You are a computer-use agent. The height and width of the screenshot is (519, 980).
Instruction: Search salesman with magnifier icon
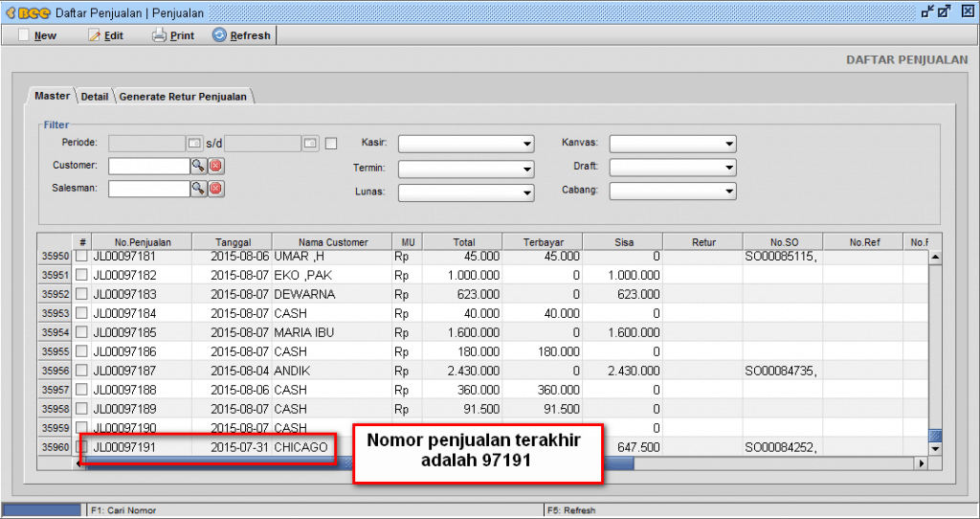click(x=199, y=189)
